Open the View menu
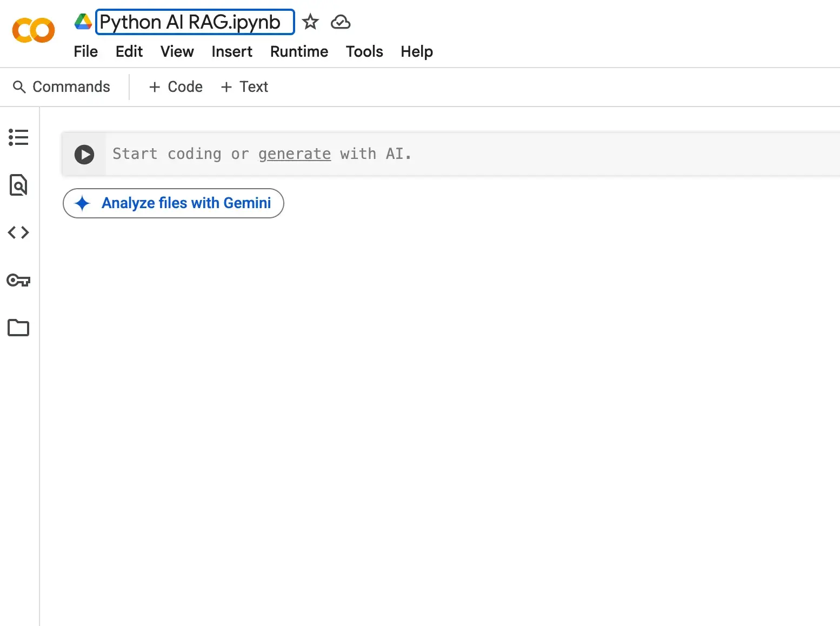 pos(177,51)
